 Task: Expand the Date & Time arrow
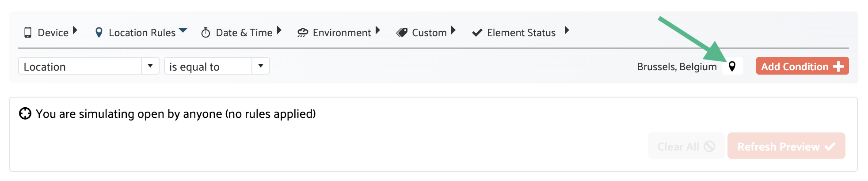[279, 30]
